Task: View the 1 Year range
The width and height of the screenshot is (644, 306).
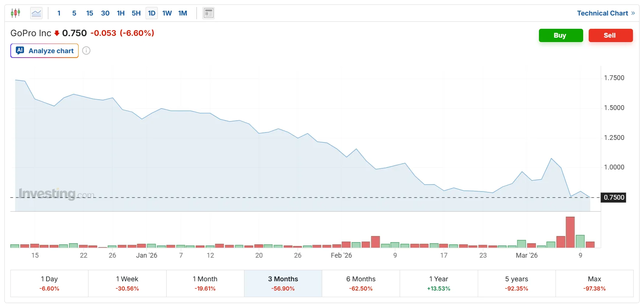Action: [439, 283]
